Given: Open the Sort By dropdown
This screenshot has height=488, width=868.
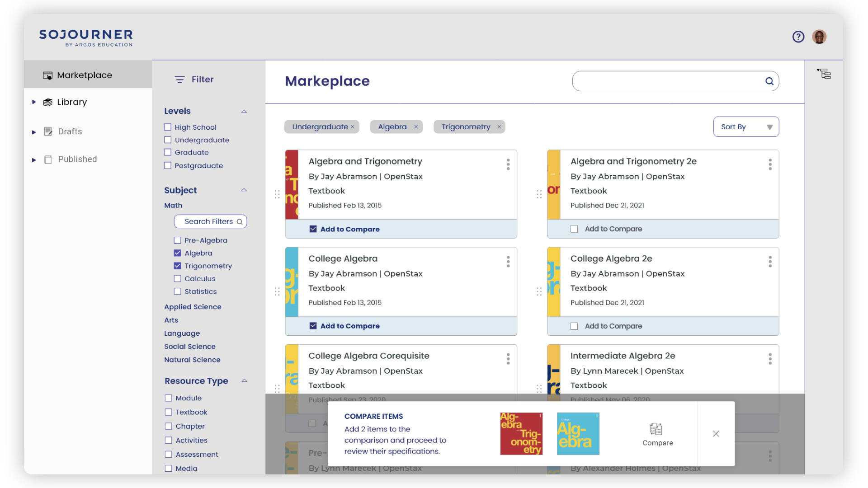Looking at the screenshot, I should coord(746,127).
